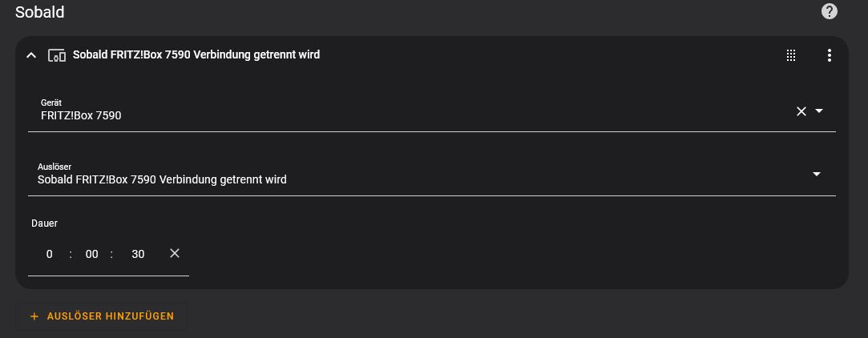
Task: Open the three-dot trigger options menu
Action: click(x=829, y=55)
